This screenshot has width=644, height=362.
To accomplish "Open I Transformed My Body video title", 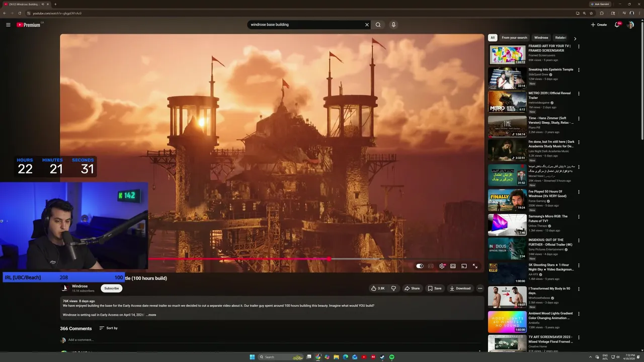I will 549,291.
